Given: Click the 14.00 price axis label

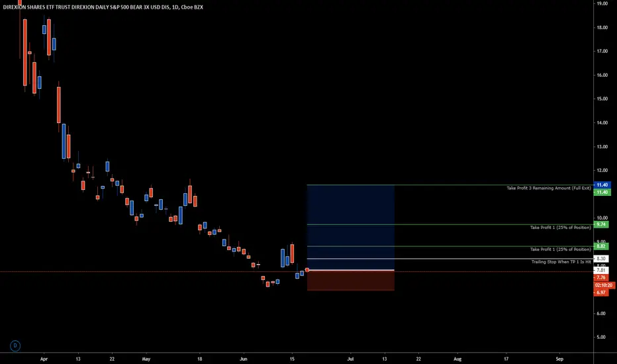Looking at the screenshot, I should click(x=602, y=123).
